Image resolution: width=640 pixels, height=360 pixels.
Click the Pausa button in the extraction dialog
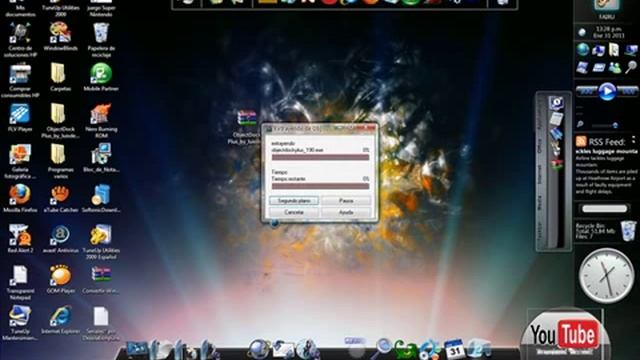[x=346, y=201]
